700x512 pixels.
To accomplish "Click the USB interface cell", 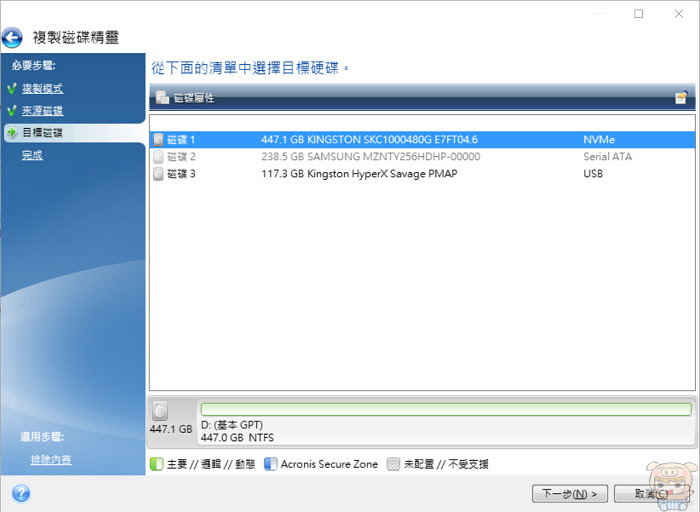I will [593, 174].
